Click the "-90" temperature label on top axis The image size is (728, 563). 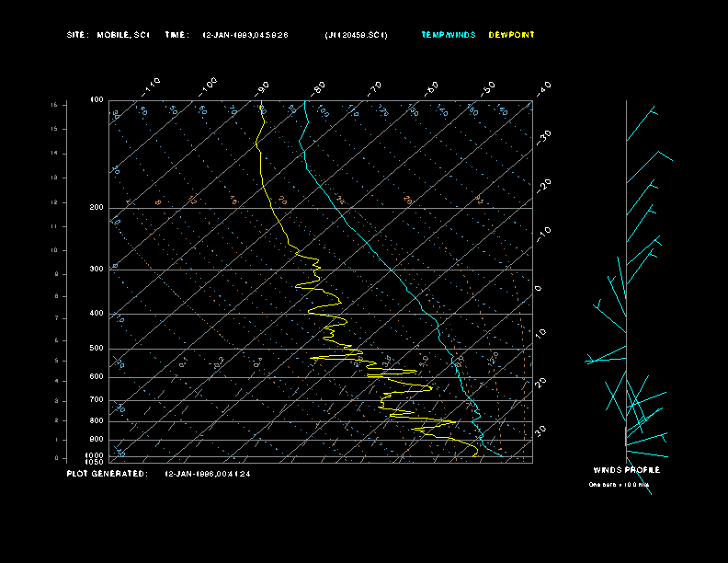click(x=262, y=88)
